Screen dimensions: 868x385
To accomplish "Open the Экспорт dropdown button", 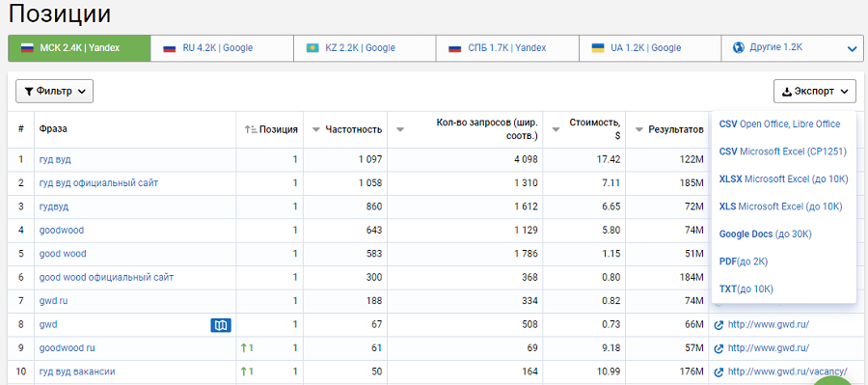I will tap(815, 92).
